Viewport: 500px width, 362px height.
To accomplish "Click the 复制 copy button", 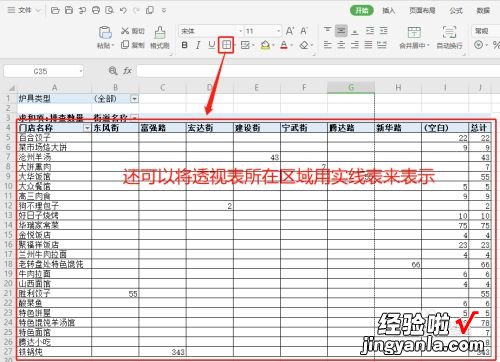I will [x=133, y=45].
